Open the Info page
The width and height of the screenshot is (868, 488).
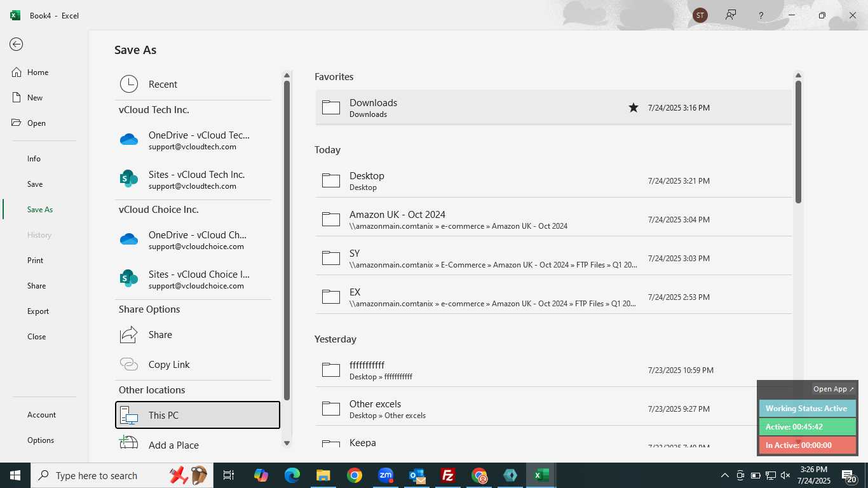[34, 159]
